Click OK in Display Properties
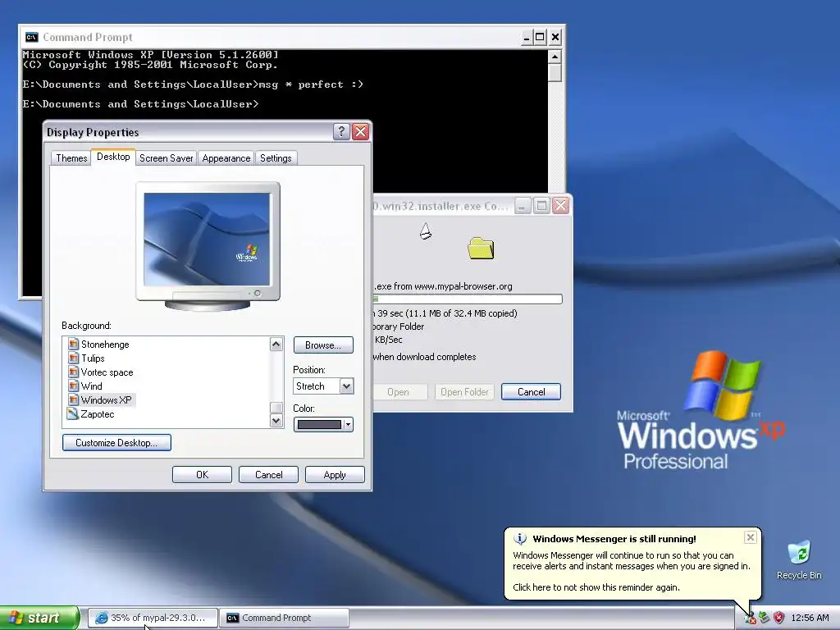 202,475
